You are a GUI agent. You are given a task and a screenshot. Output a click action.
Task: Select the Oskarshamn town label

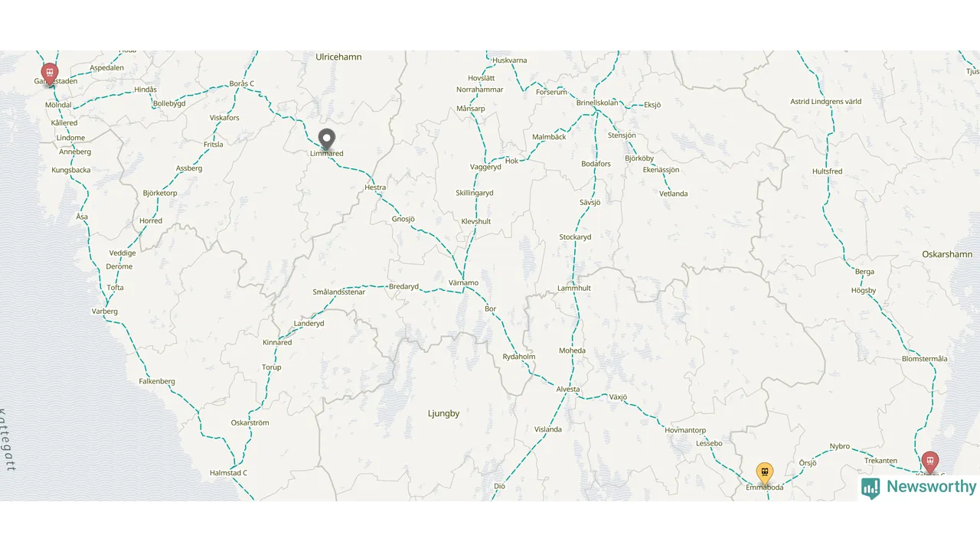click(x=947, y=254)
